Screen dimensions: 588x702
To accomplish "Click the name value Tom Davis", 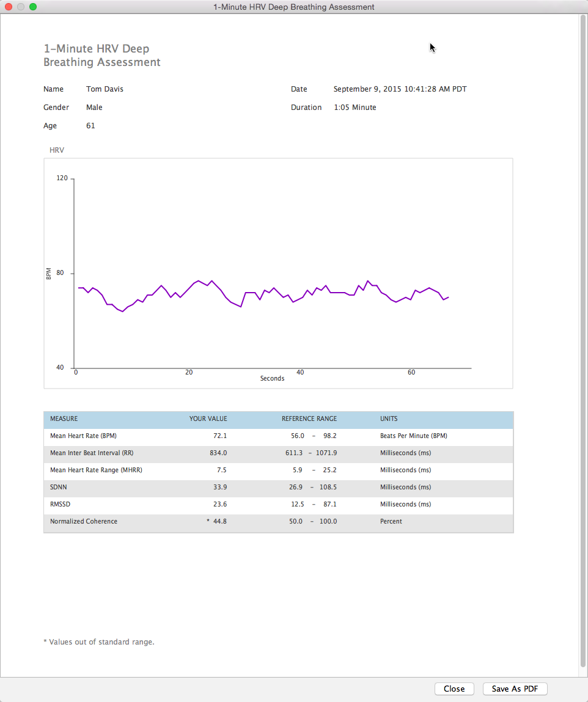I will (105, 89).
